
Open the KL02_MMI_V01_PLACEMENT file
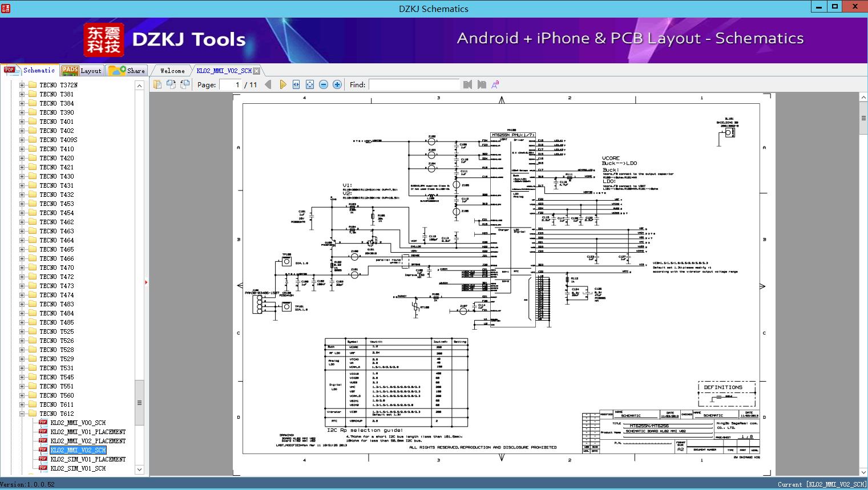(x=88, y=432)
